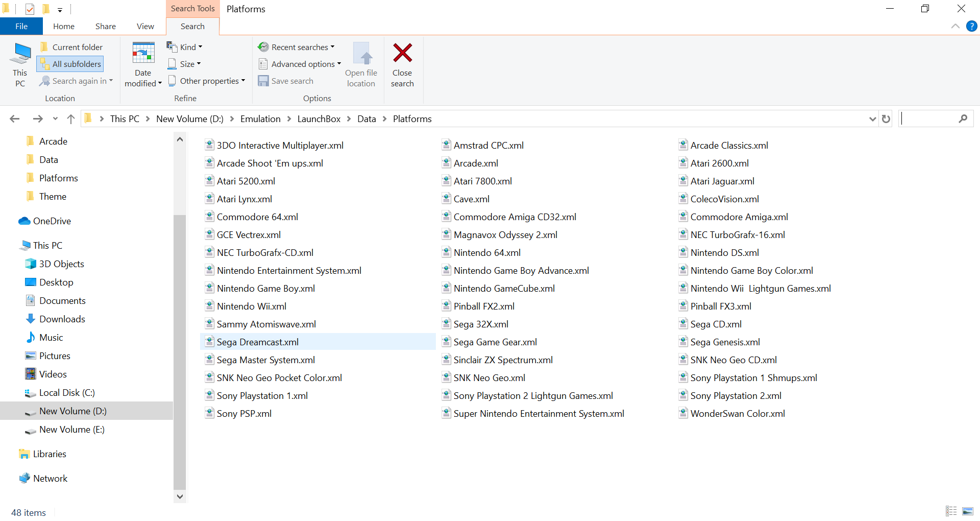980x521 pixels.
Task: Open 3D Objects in navigation pane
Action: (61, 264)
